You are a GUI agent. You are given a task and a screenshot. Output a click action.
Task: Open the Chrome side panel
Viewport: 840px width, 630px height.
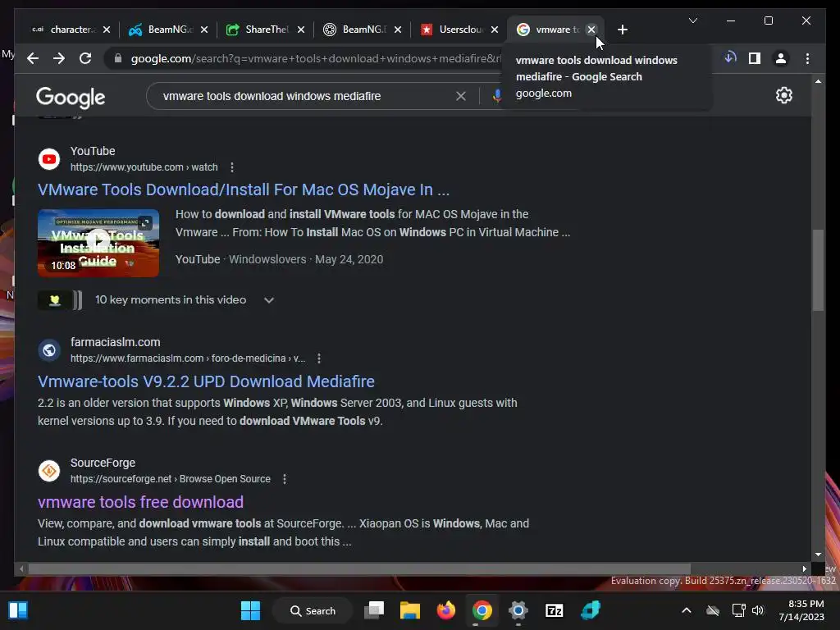[x=755, y=58]
